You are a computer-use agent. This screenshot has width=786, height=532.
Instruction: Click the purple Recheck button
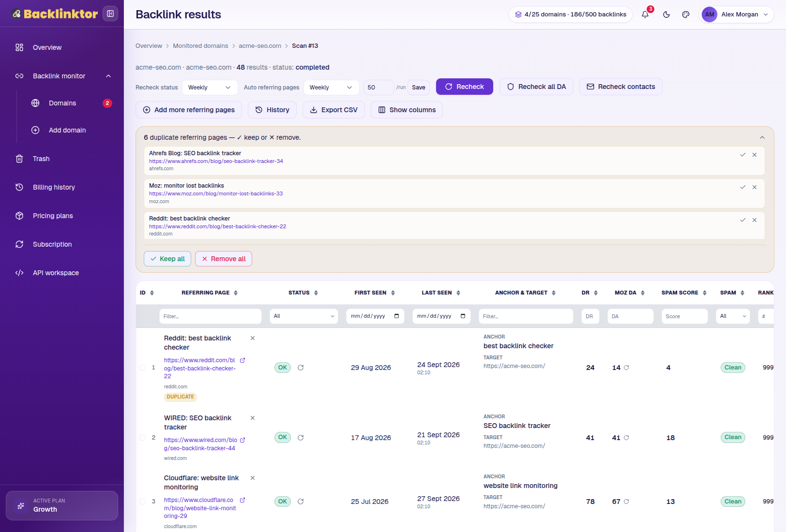(x=465, y=87)
